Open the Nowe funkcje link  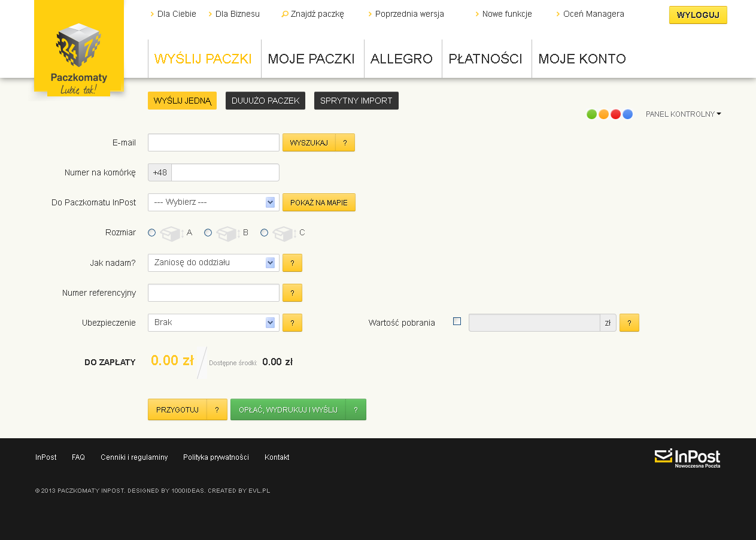tap(507, 14)
